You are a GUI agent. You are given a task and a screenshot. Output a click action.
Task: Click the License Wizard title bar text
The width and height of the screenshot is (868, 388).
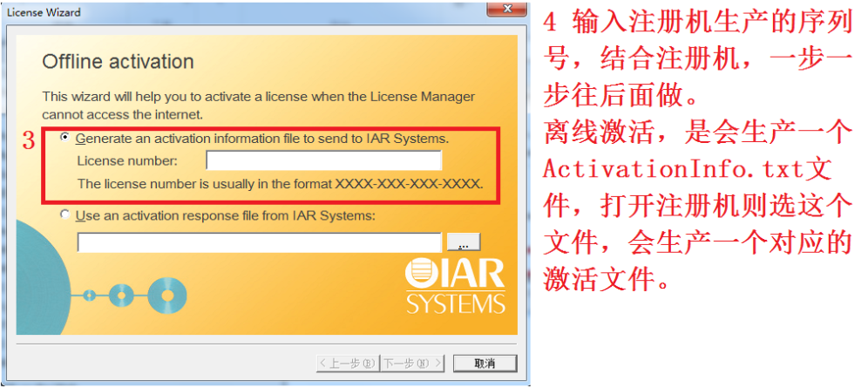click(44, 11)
